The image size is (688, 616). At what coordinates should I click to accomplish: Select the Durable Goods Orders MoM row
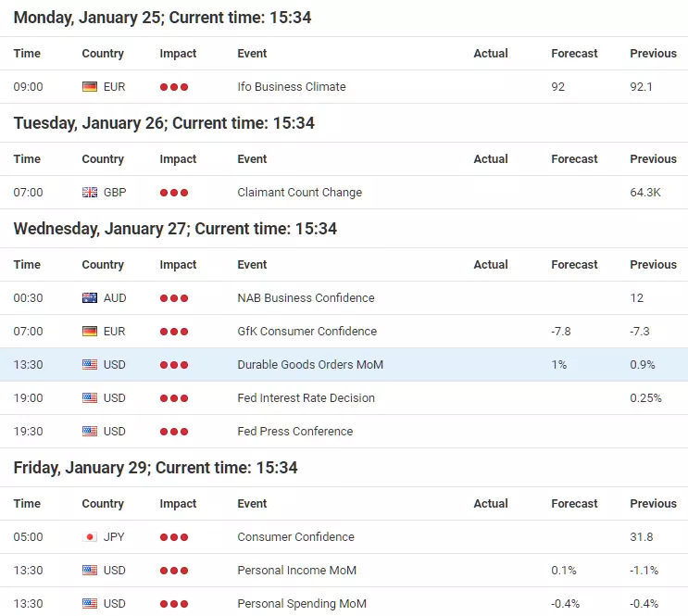[344, 365]
